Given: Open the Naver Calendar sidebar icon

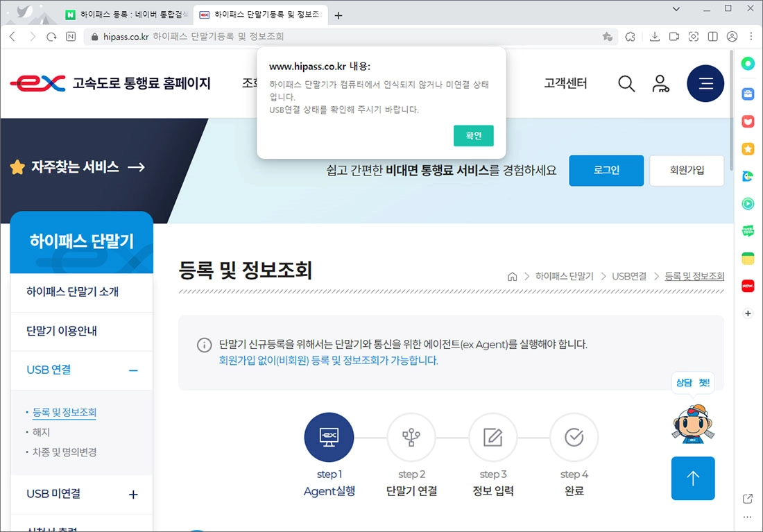Looking at the screenshot, I should click(747, 259).
